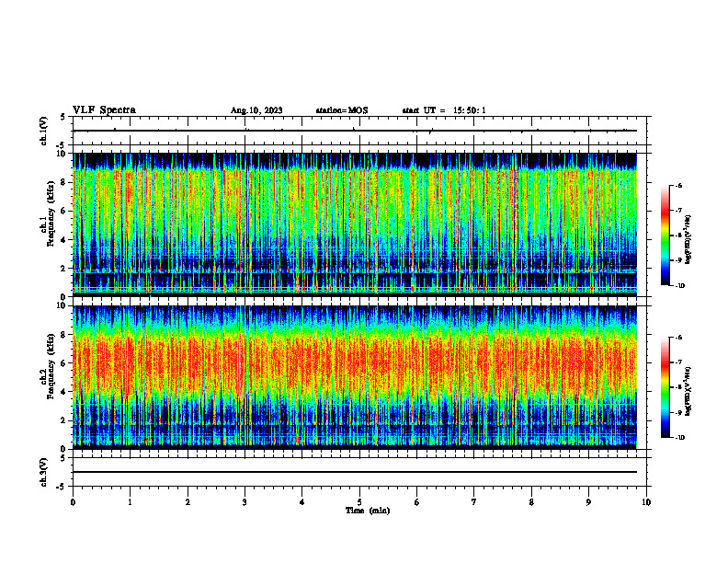Click the ch.1 spectrogram panel
The height and width of the screenshot is (563, 728).
click(355, 224)
